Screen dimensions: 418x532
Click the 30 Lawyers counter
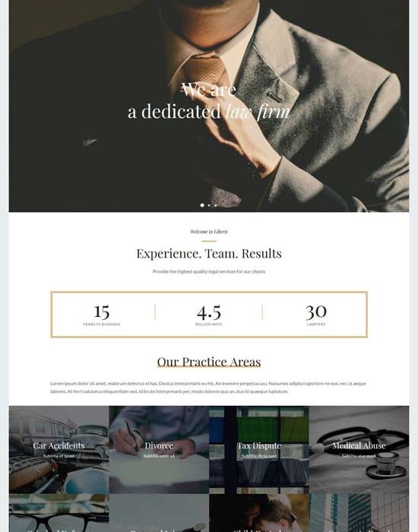pyautogui.click(x=316, y=315)
